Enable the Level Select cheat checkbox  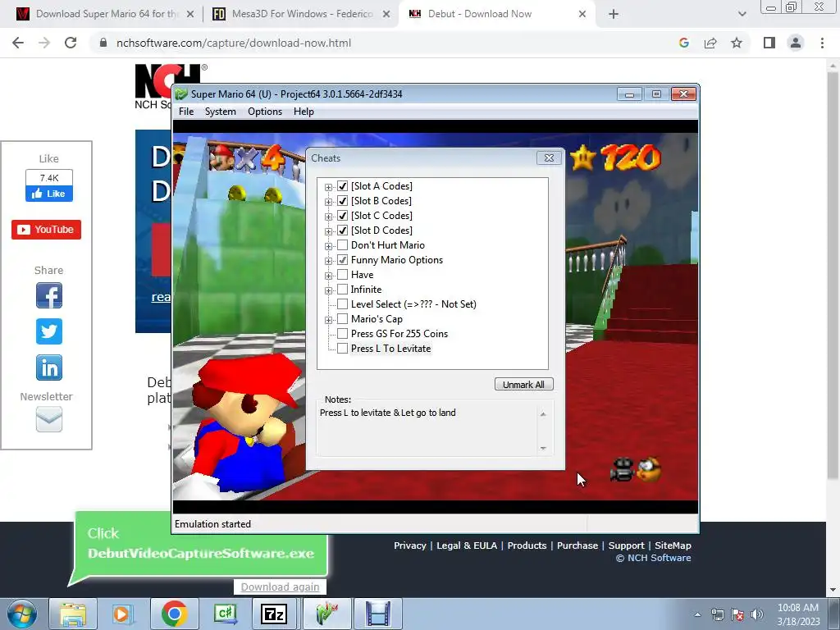click(342, 304)
